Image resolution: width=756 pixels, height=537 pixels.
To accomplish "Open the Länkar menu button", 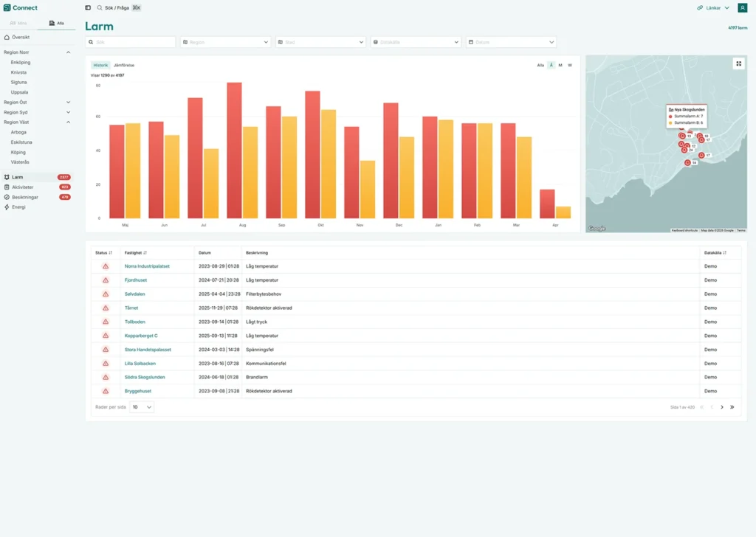I will [x=713, y=8].
